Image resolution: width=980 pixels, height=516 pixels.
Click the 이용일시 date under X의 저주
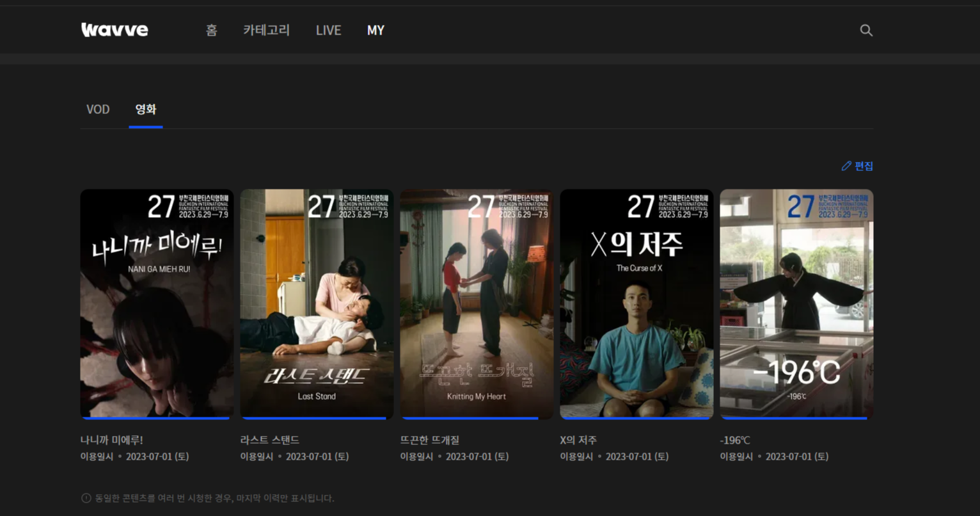click(x=614, y=456)
